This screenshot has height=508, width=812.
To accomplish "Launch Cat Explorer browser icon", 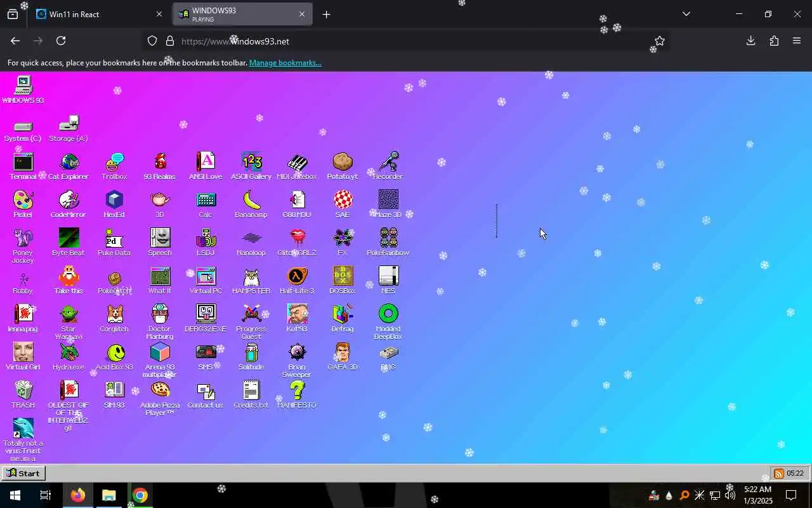I will pos(69,166).
